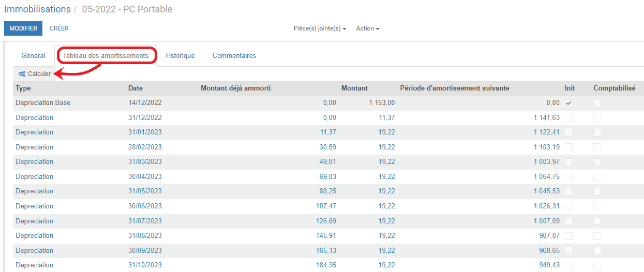Click the Montant column header

point(354,88)
